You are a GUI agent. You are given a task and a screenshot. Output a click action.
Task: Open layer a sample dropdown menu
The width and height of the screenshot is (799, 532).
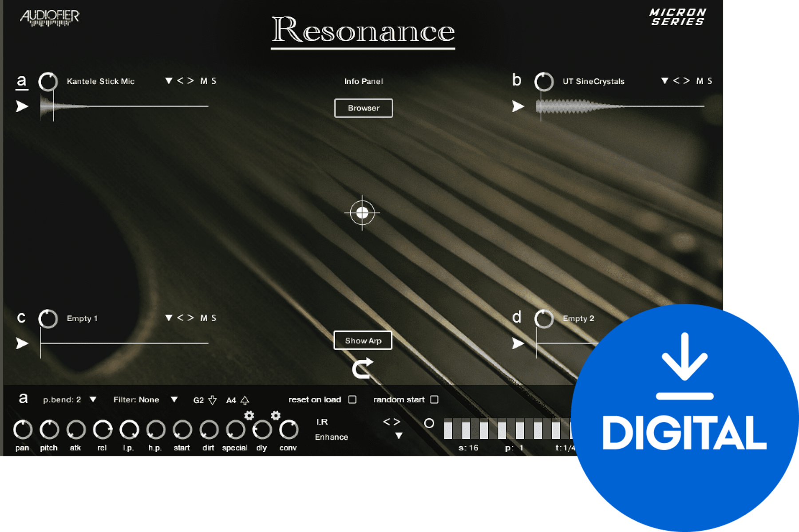(x=169, y=81)
